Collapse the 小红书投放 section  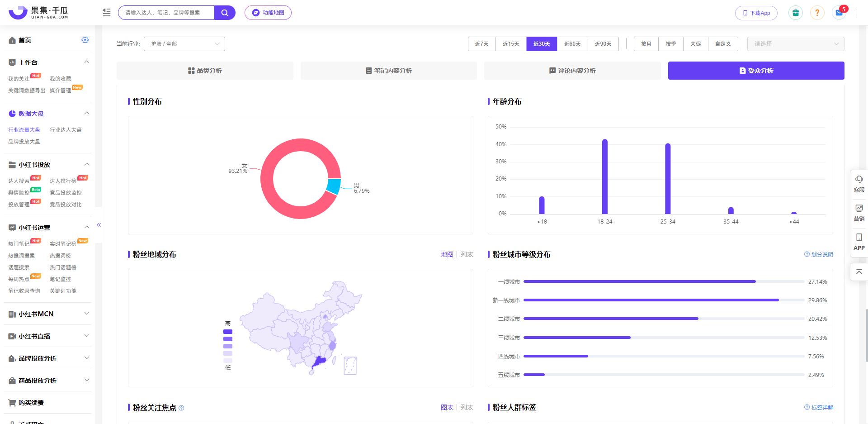(x=87, y=164)
